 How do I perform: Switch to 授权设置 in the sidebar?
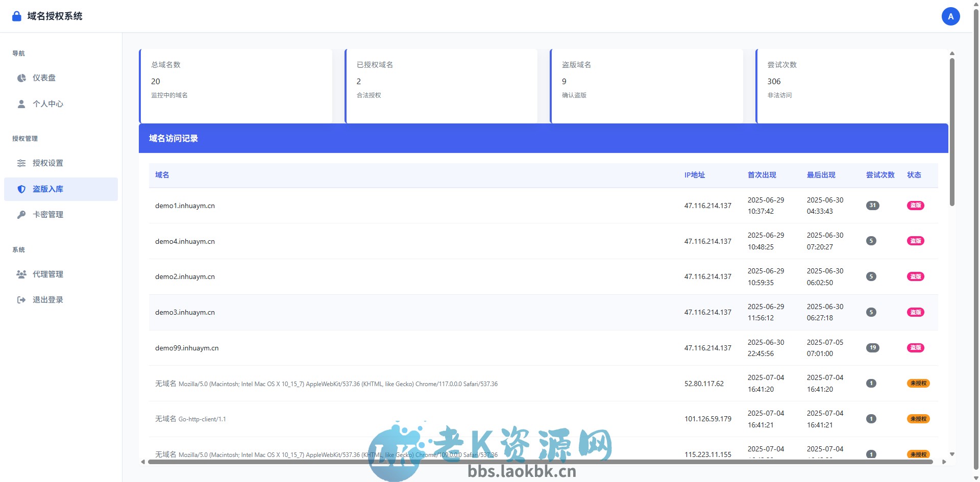point(47,163)
